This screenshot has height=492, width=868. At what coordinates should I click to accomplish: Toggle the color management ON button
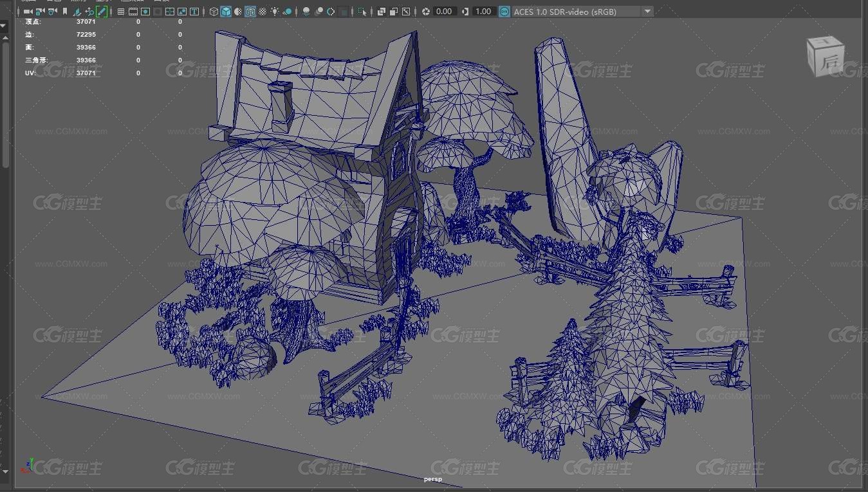pyautogui.click(x=504, y=12)
